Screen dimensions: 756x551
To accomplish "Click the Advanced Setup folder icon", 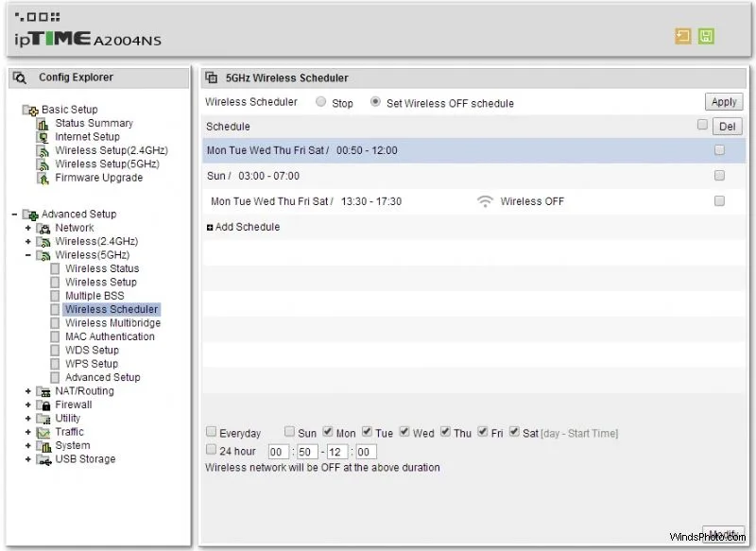I will point(30,215).
